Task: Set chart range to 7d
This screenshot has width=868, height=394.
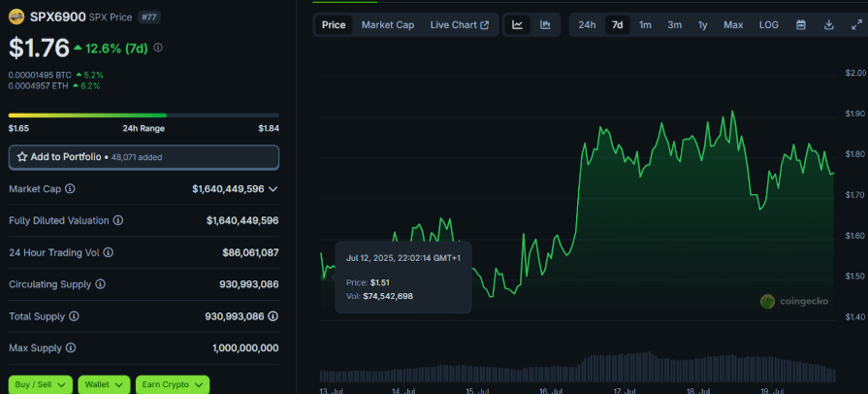Action: click(x=617, y=25)
